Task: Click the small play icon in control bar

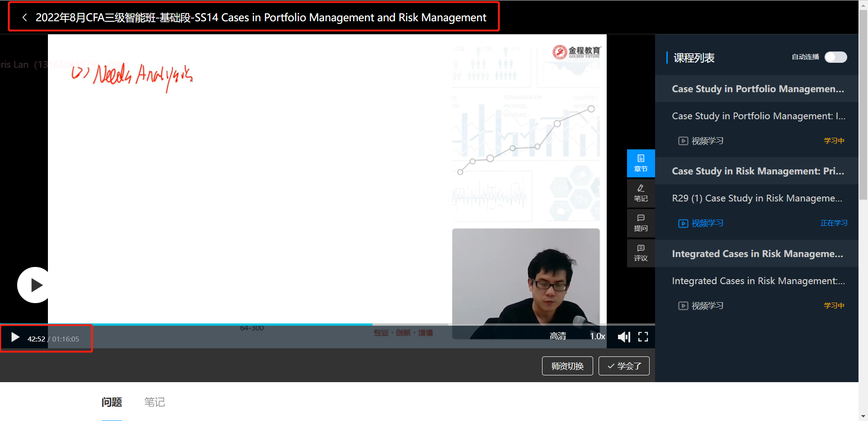Action: coord(15,337)
